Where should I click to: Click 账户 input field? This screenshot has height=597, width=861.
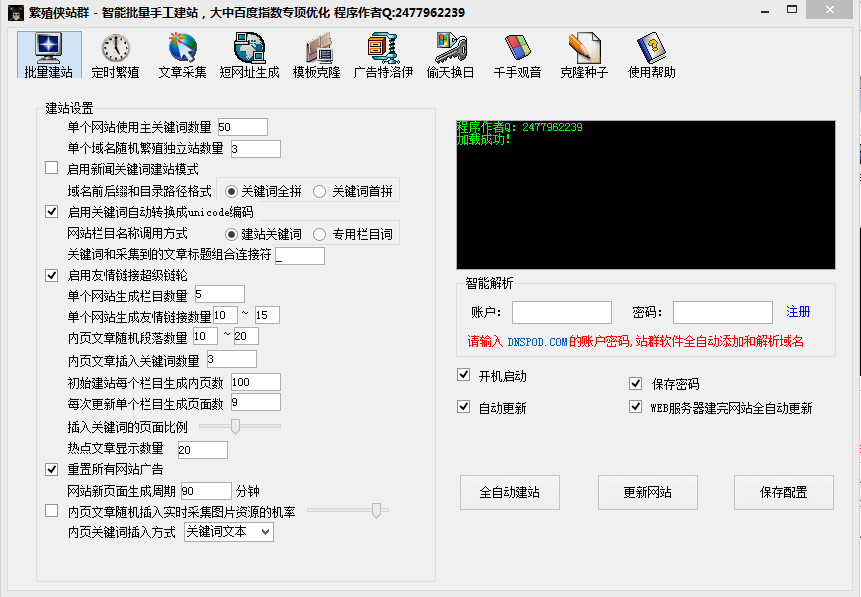click(x=562, y=312)
